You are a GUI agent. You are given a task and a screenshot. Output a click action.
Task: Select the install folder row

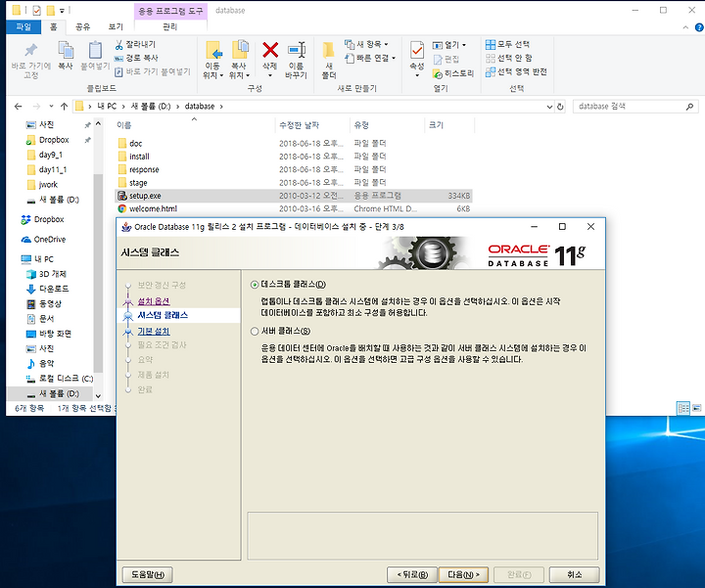click(293, 157)
